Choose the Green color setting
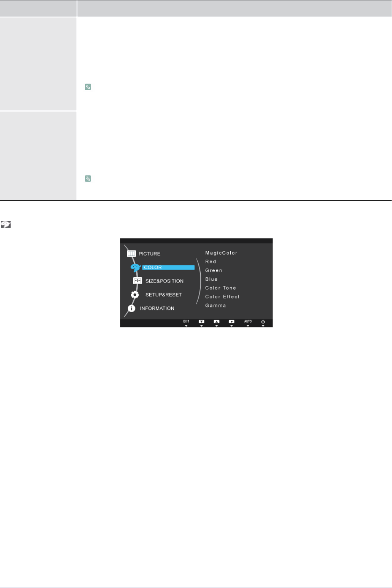 (213, 270)
